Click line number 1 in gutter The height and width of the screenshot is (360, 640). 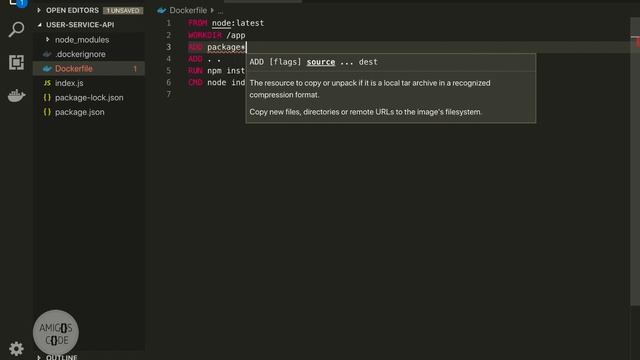click(x=169, y=23)
